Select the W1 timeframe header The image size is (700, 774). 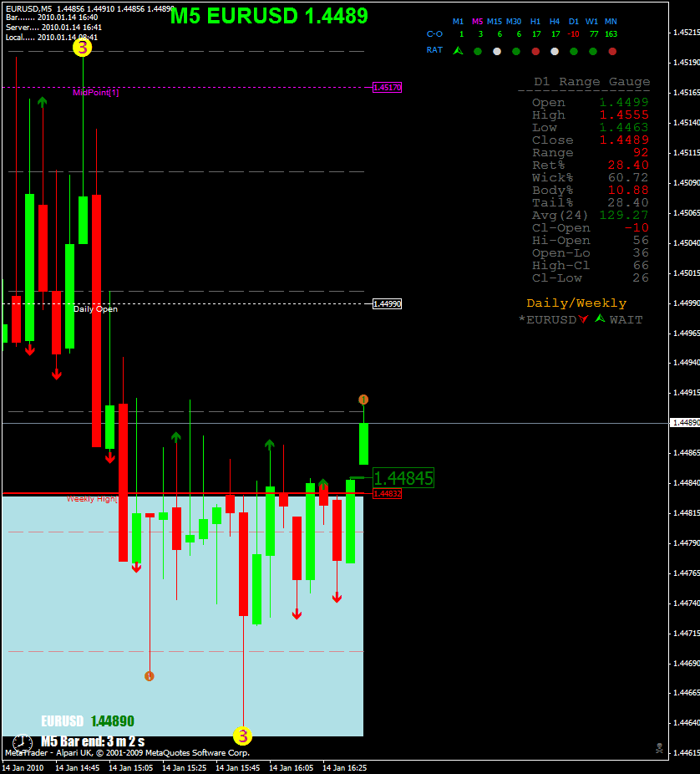pyautogui.click(x=592, y=22)
